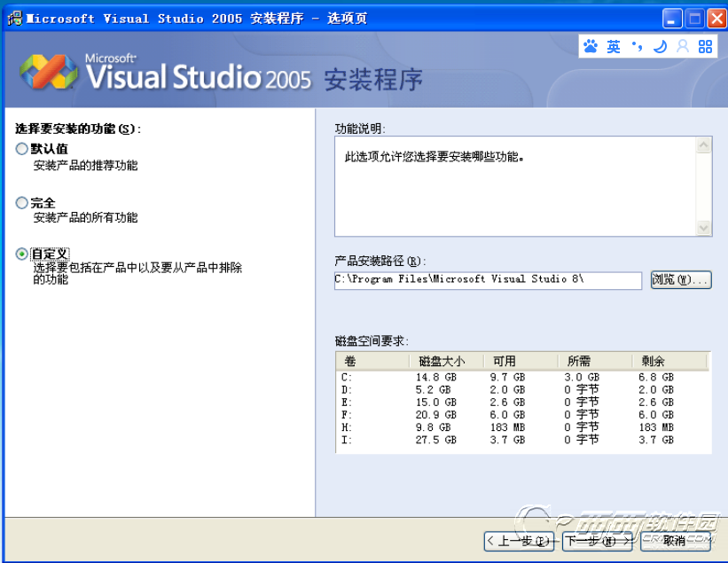
Task: Click the installer icon in title bar
Action: point(14,18)
